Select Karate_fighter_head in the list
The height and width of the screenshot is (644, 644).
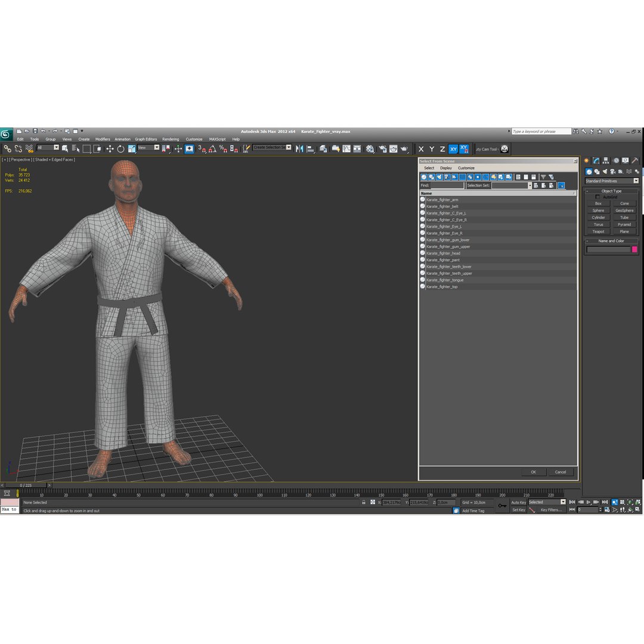click(498, 253)
